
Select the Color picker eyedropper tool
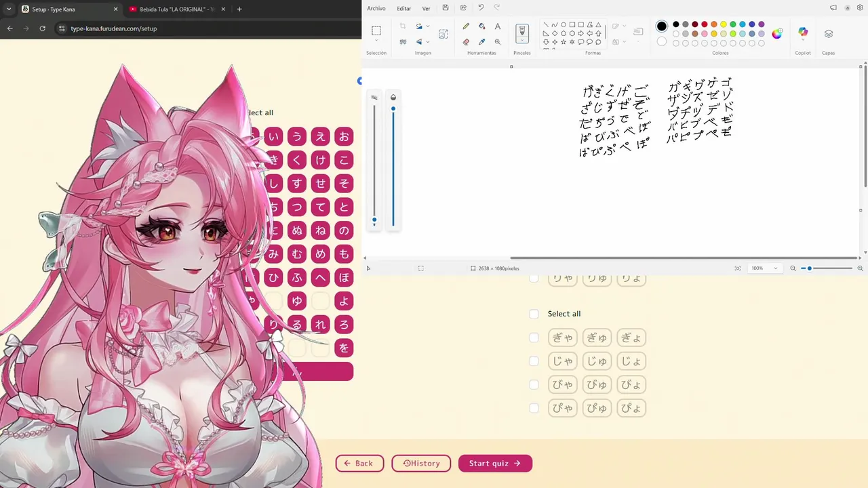[x=481, y=41]
